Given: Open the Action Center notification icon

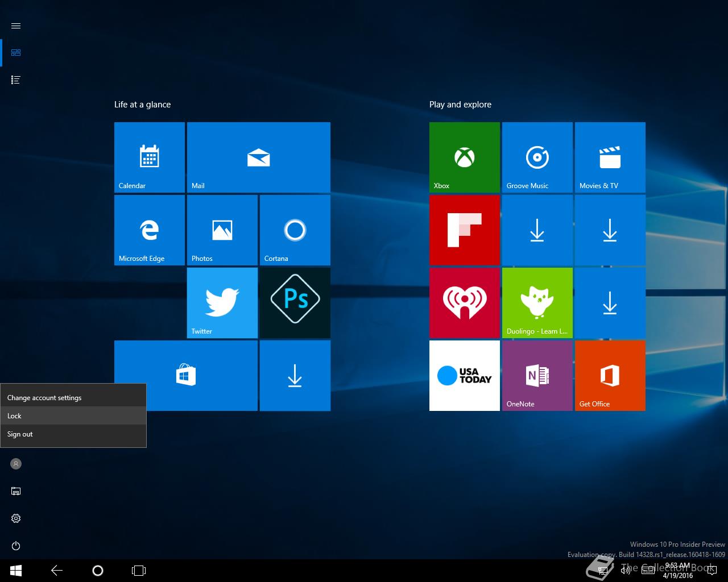Looking at the screenshot, I should coord(712,571).
